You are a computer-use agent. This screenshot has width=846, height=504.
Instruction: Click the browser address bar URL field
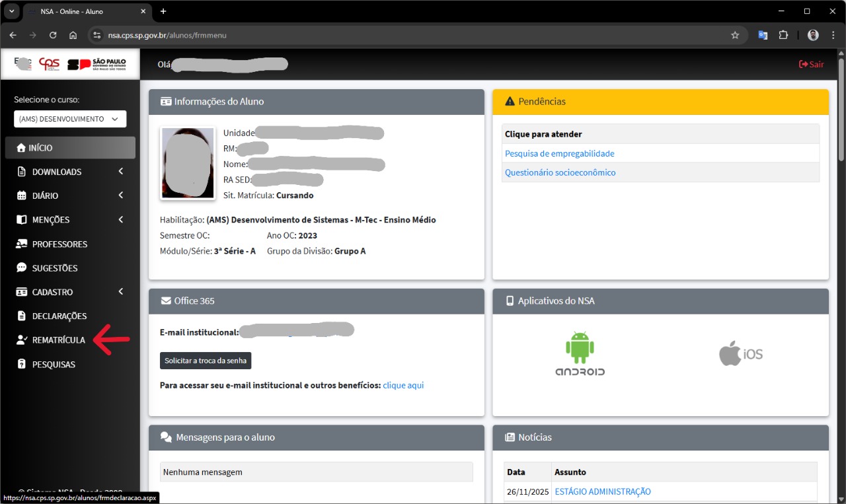[x=397, y=35]
